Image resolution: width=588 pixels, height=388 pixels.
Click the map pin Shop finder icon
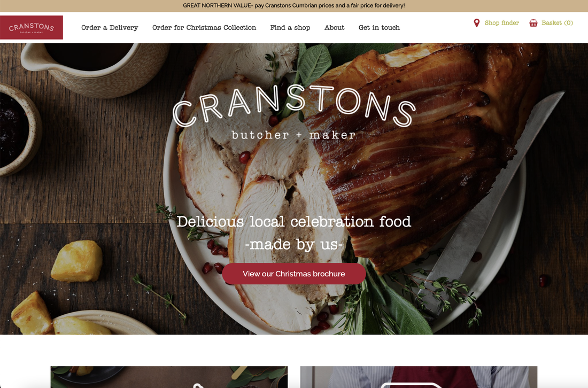coord(476,23)
